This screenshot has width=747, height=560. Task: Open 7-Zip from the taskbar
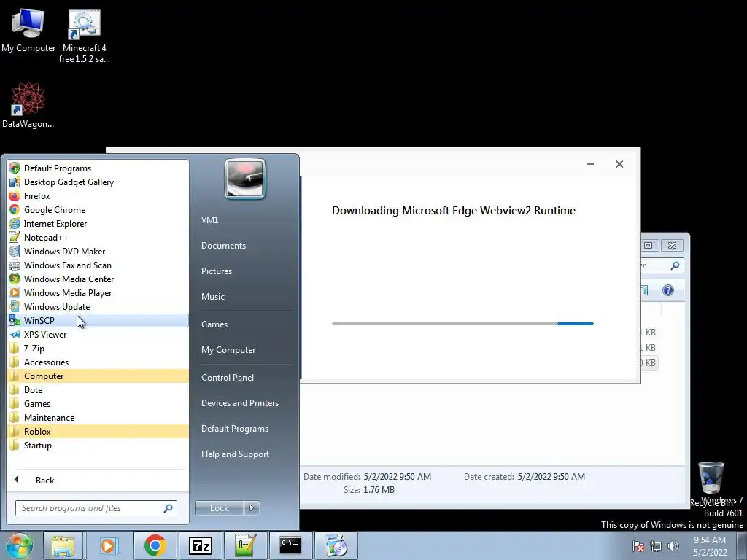(200, 545)
